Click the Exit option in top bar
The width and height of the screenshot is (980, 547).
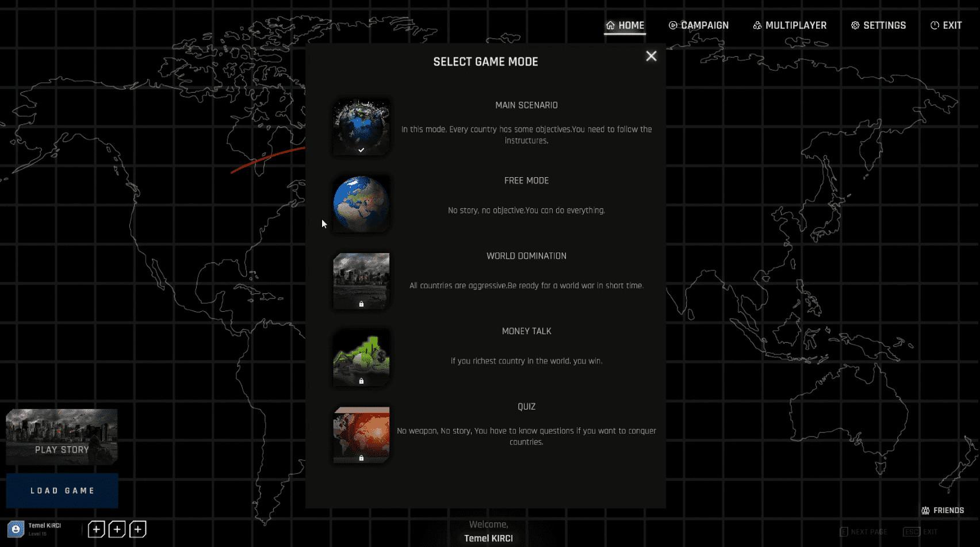[945, 25]
